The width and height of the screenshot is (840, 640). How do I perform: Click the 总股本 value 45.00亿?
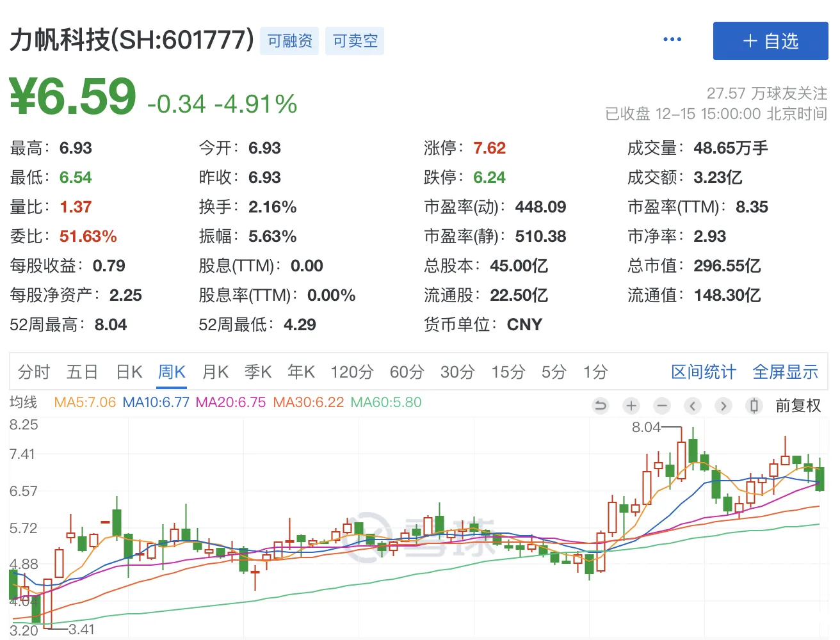click(x=519, y=266)
